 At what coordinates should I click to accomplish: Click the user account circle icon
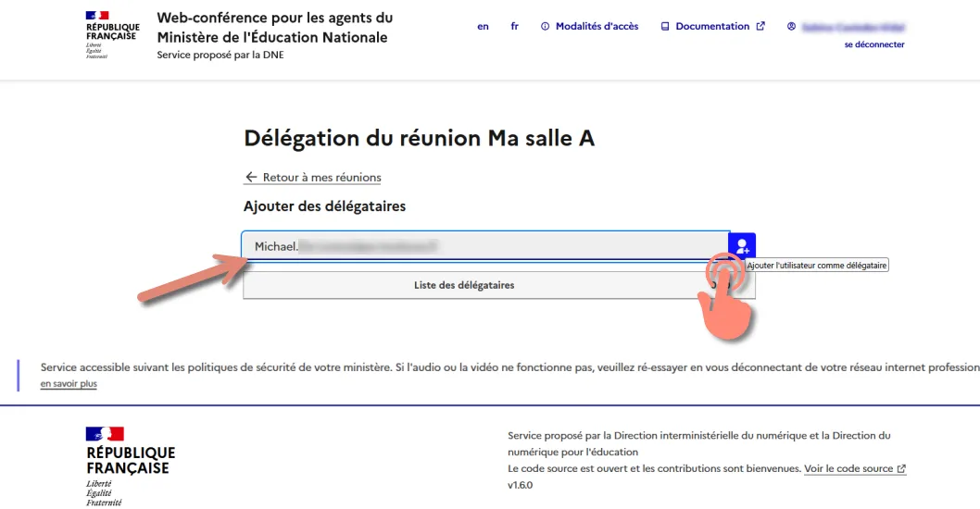[791, 26]
